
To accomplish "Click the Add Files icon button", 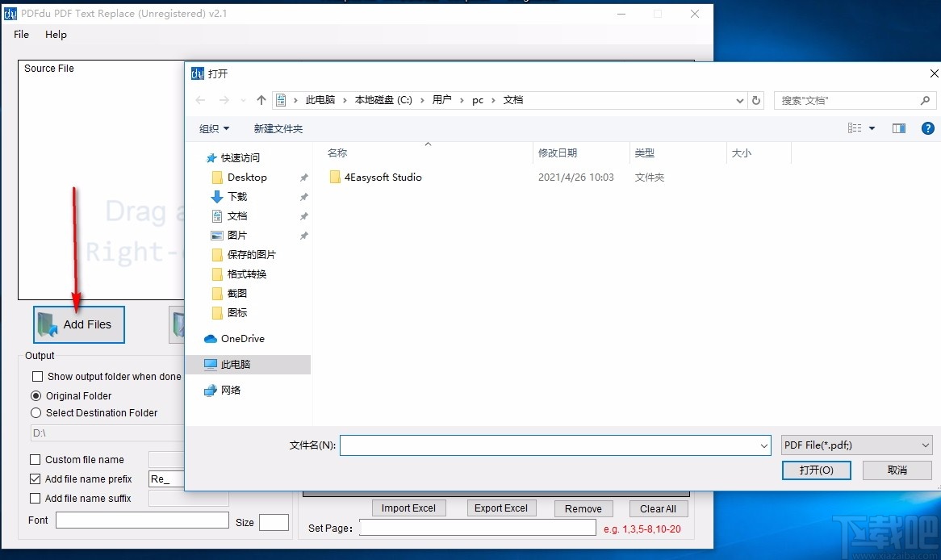I will coord(78,324).
